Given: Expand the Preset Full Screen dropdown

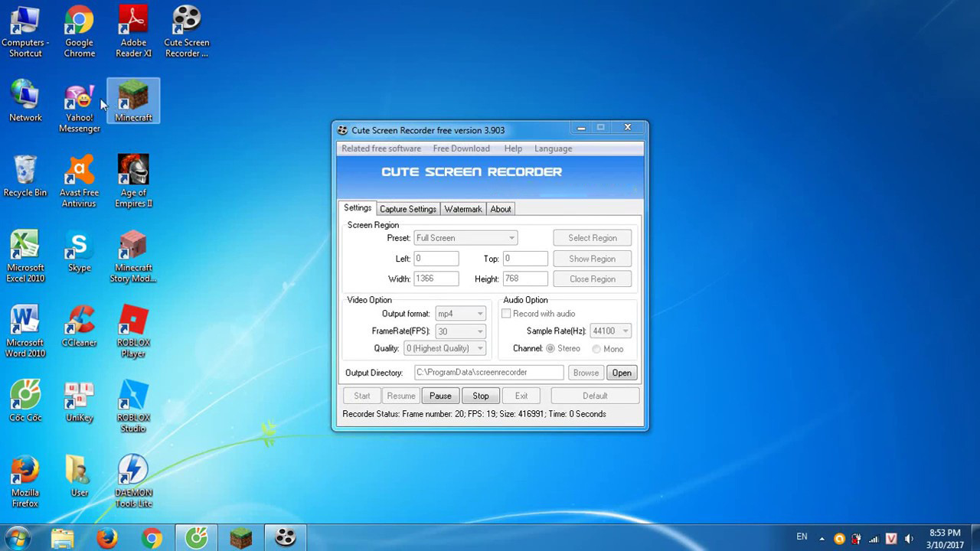Looking at the screenshot, I should click(x=465, y=238).
